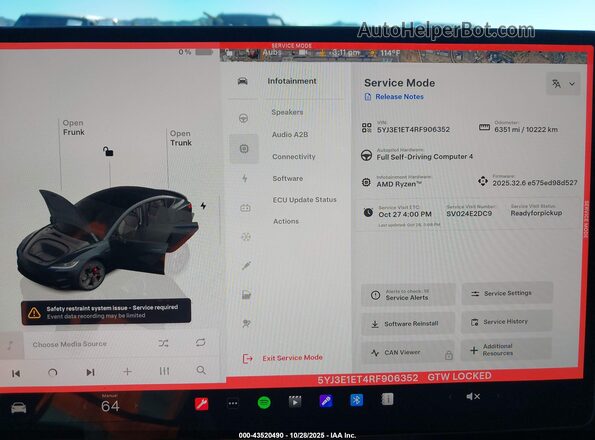The height and width of the screenshot is (440, 595).
Task: Click the VIN text 5YJ3E1ET4RF906352
Action: coord(413,130)
